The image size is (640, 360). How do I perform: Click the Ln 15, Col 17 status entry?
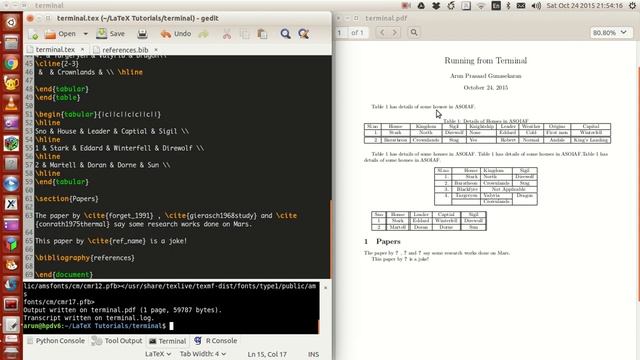[267, 354]
